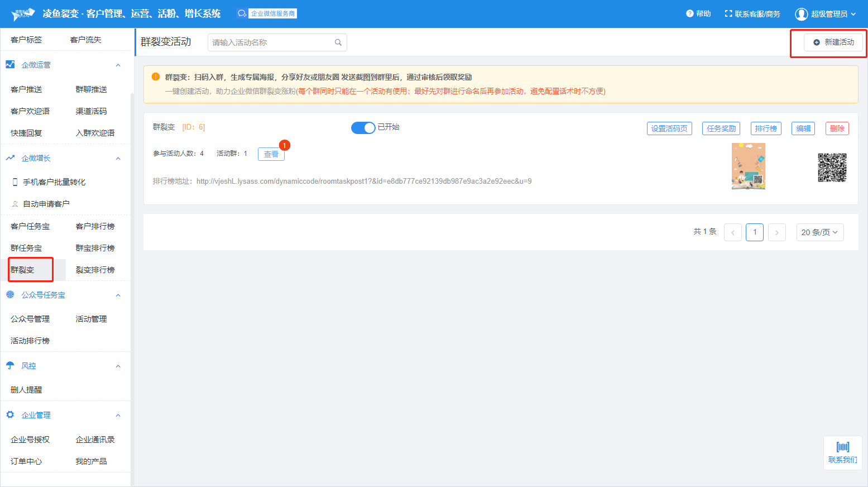Open 群裂变 in the sidebar menu

[x=23, y=270]
